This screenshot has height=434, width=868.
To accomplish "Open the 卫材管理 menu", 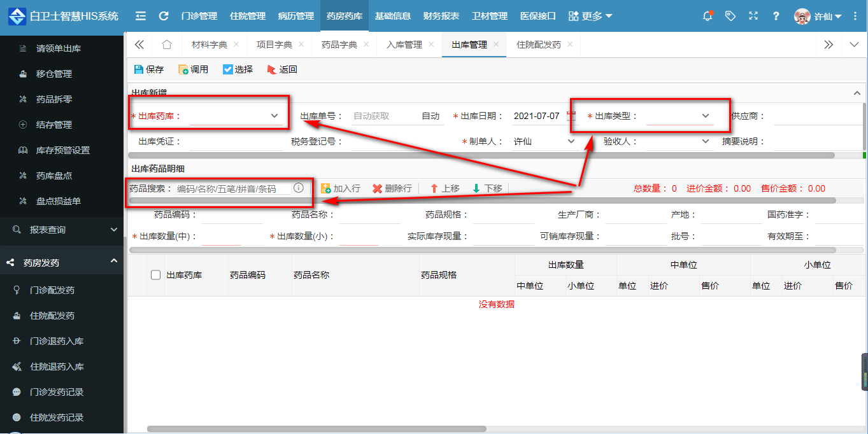I will coord(490,16).
